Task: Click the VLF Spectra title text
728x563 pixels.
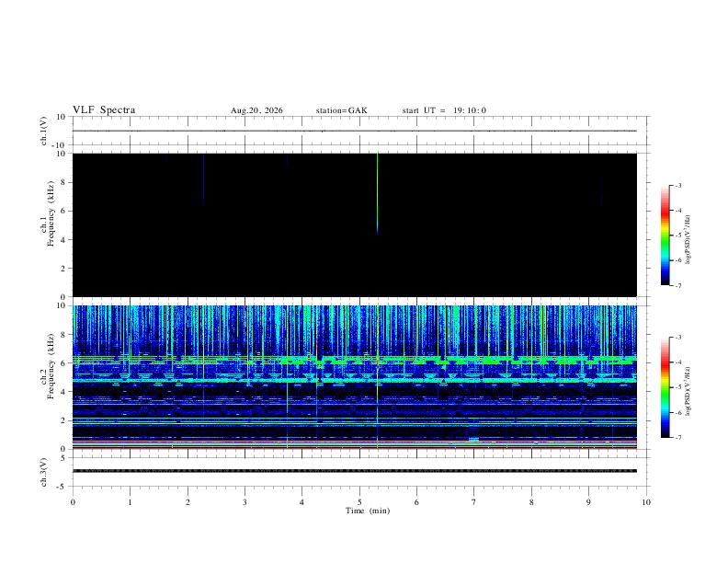Action: (104, 110)
